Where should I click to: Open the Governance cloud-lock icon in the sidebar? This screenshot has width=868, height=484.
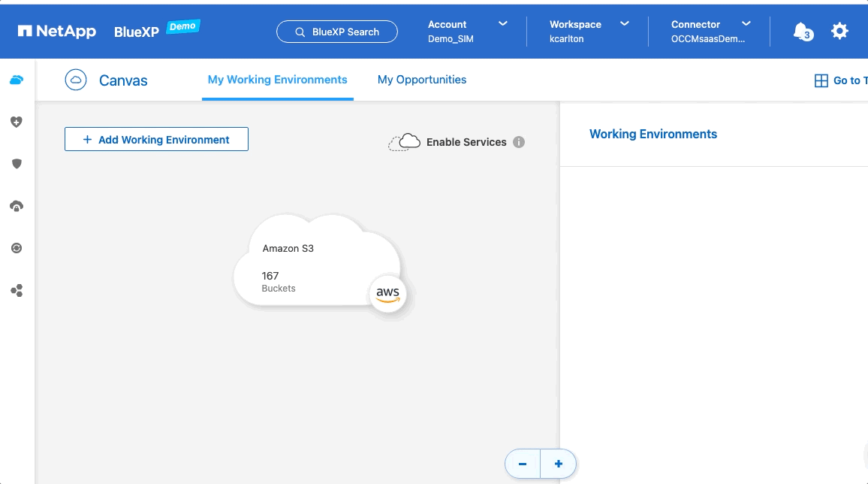click(17, 205)
